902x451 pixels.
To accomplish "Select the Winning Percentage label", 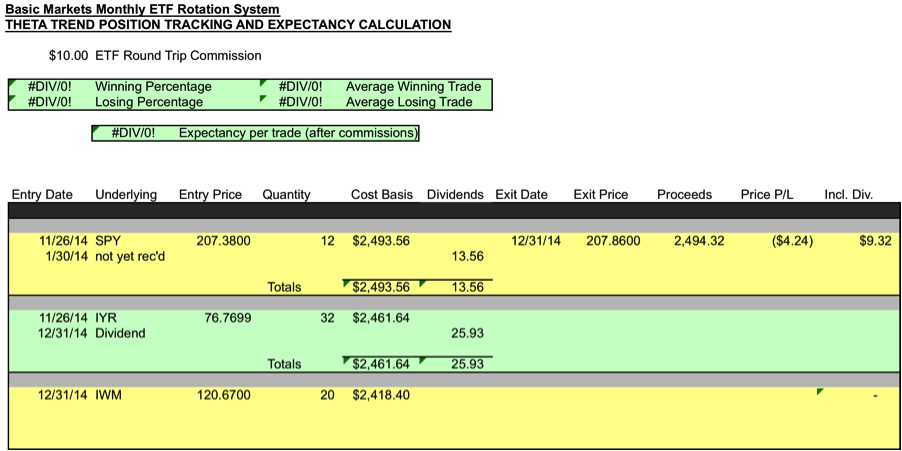I will click(x=153, y=87).
